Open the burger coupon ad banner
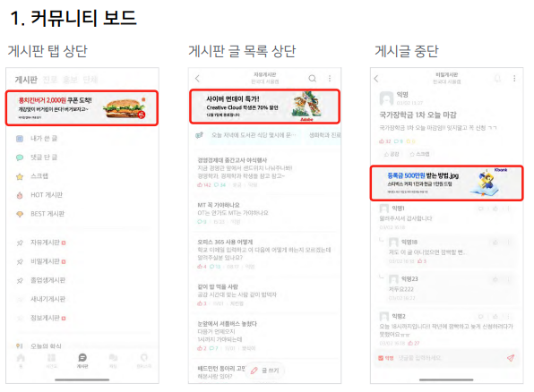 pos(82,108)
